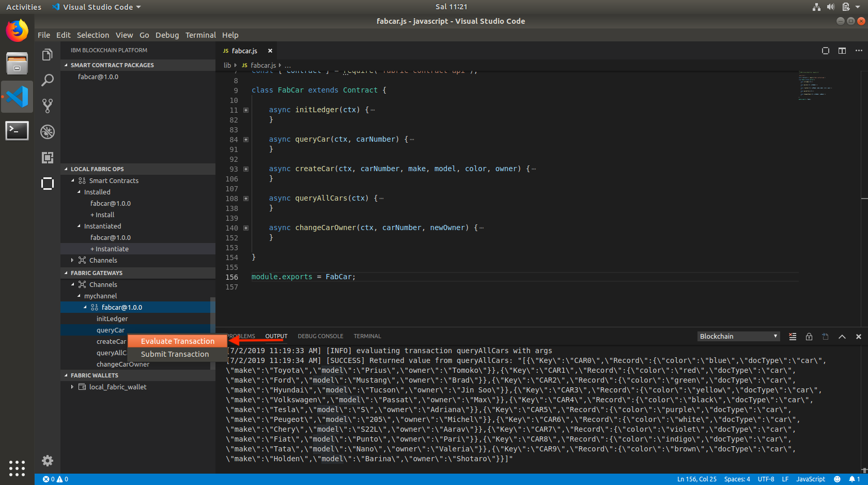Maximize the bottom panel
The image size is (868, 485).
pyautogui.click(x=842, y=337)
